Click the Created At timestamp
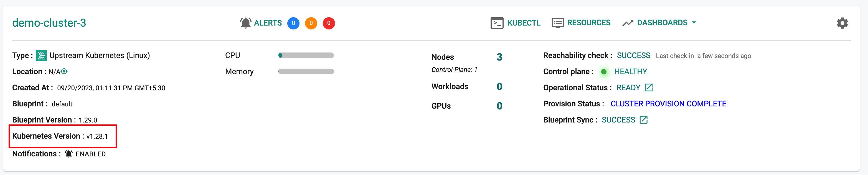868x175 pixels. 111,88
